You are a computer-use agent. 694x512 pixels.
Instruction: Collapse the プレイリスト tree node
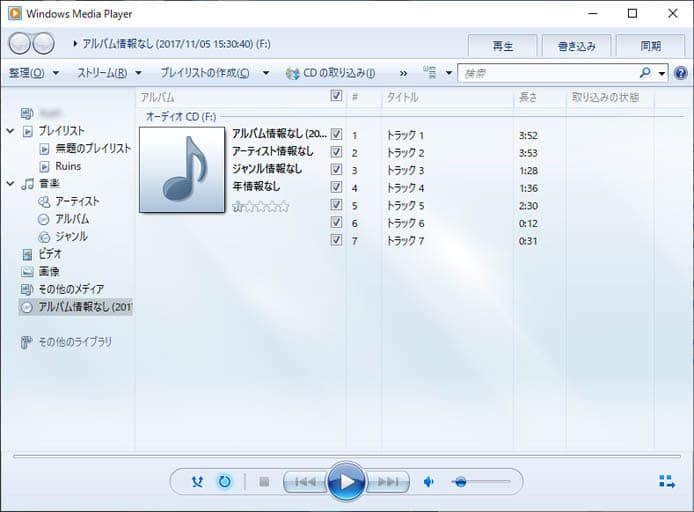pyautogui.click(x=11, y=131)
